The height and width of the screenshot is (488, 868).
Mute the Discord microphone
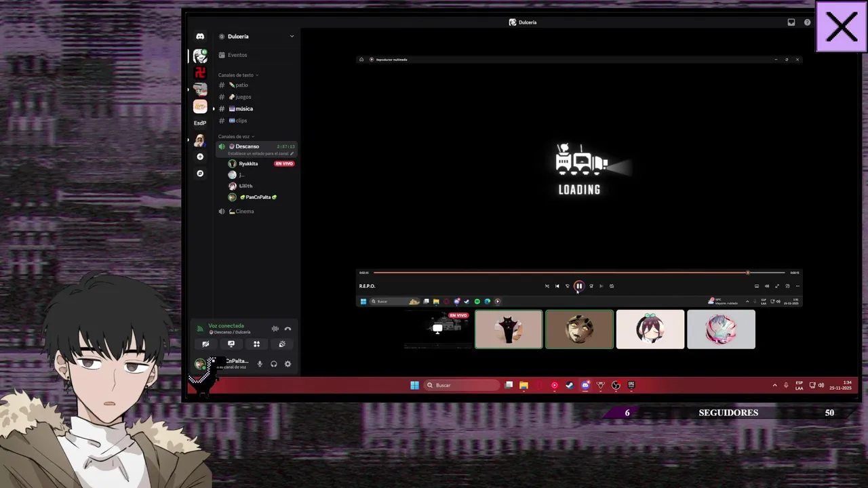pos(260,364)
